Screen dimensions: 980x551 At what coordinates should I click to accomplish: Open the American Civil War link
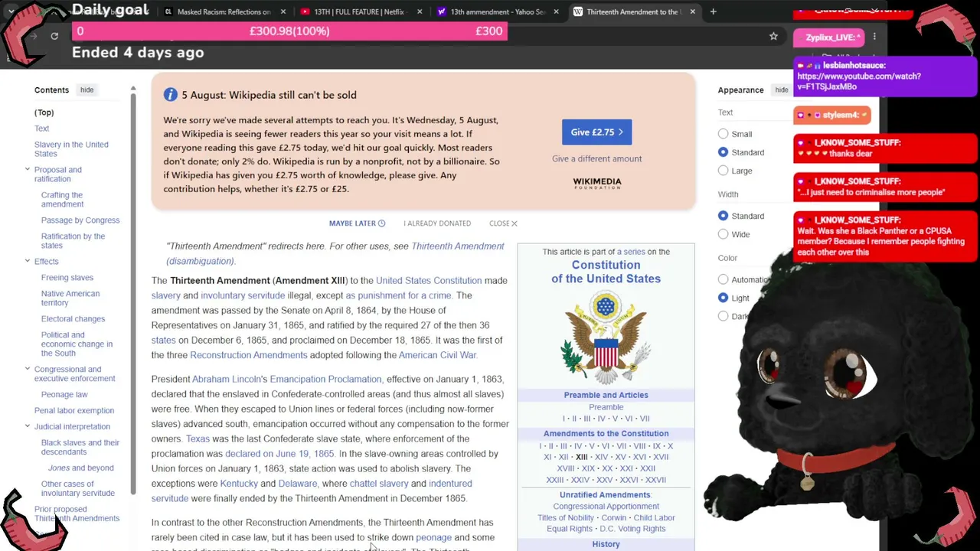point(437,355)
